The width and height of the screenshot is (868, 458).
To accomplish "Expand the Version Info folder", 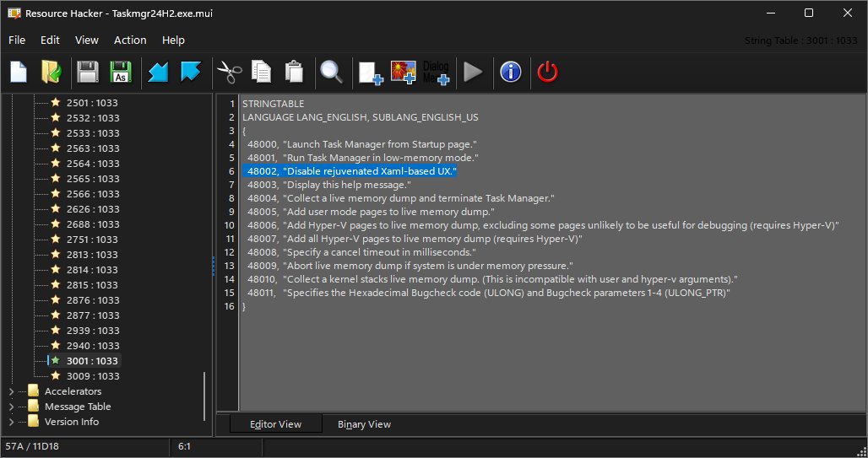I will pyautogui.click(x=11, y=422).
